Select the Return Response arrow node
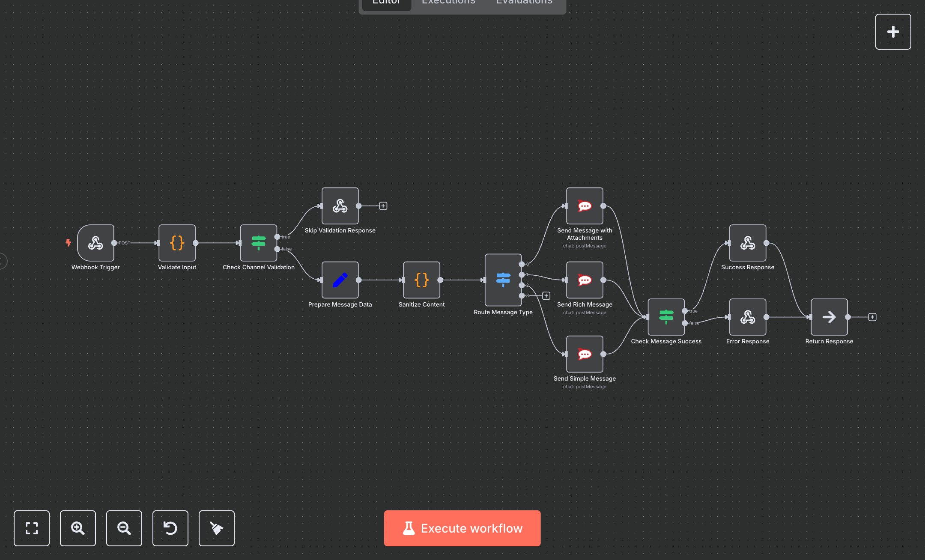Image resolution: width=925 pixels, height=560 pixels. point(829,317)
